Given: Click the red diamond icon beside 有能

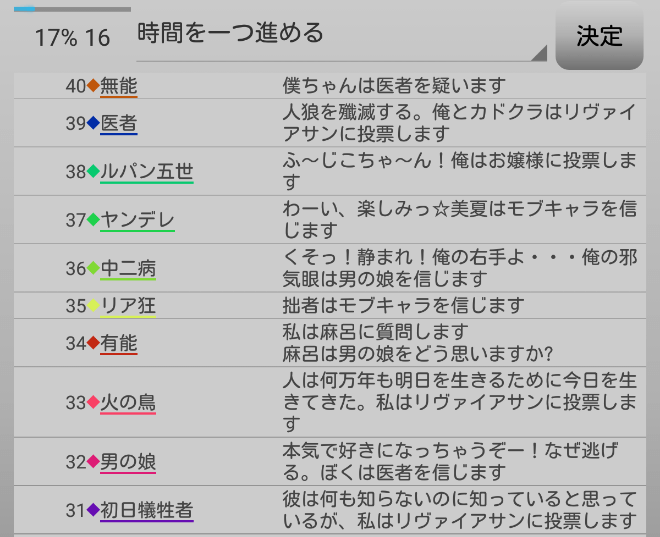Looking at the screenshot, I should pyautogui.click(x=94, y=343).
